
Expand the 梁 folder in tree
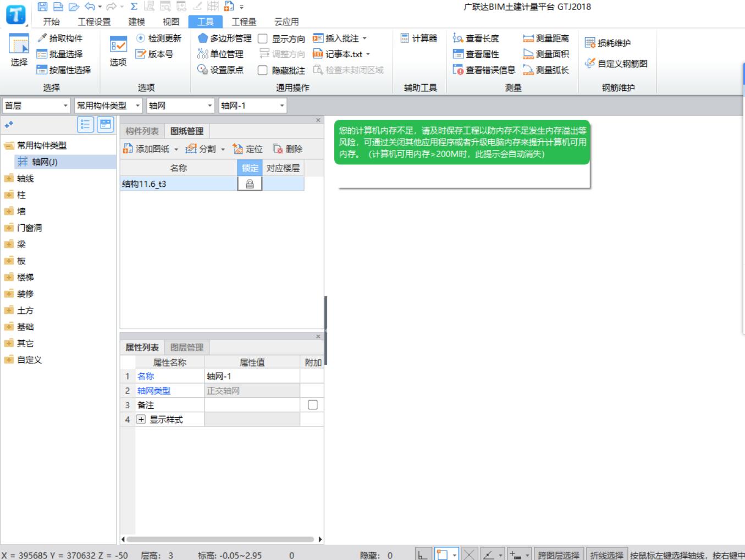[9, 245]
